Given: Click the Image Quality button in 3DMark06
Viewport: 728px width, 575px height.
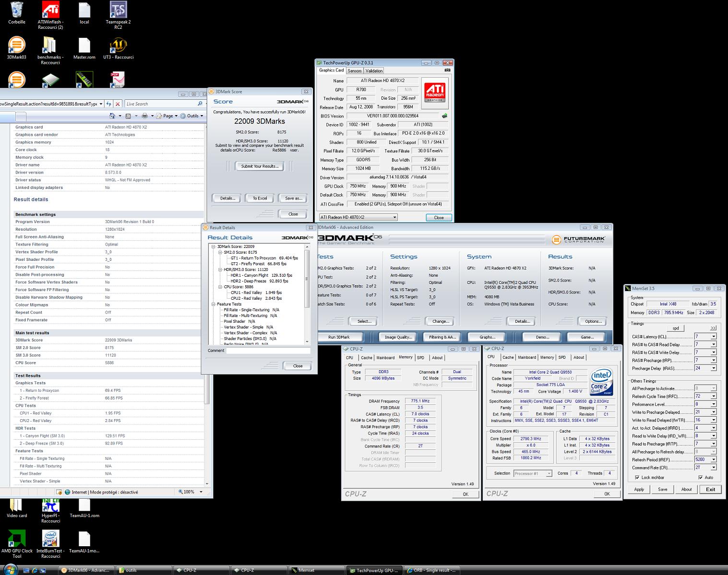Looking at the screenshot, I should 398,337.
